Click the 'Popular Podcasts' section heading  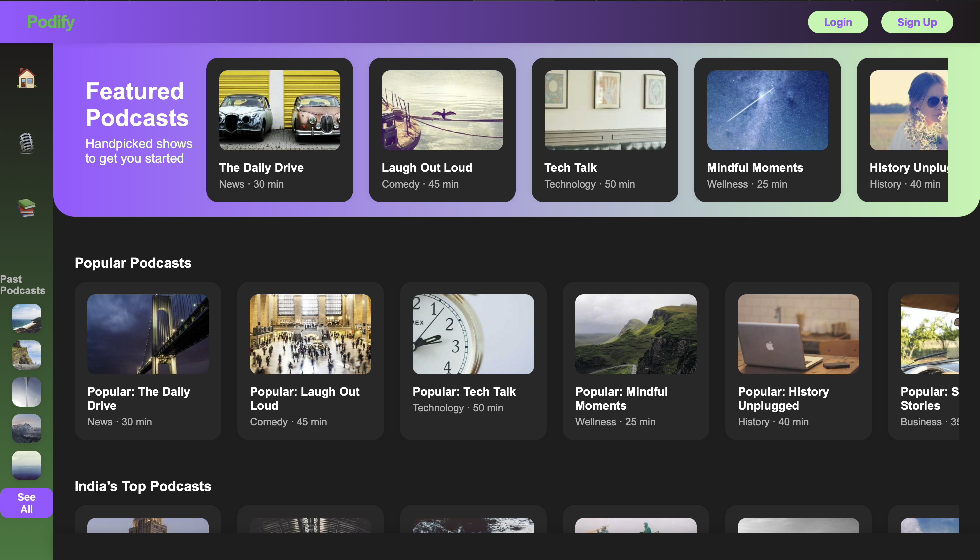(x=133, y=263)
